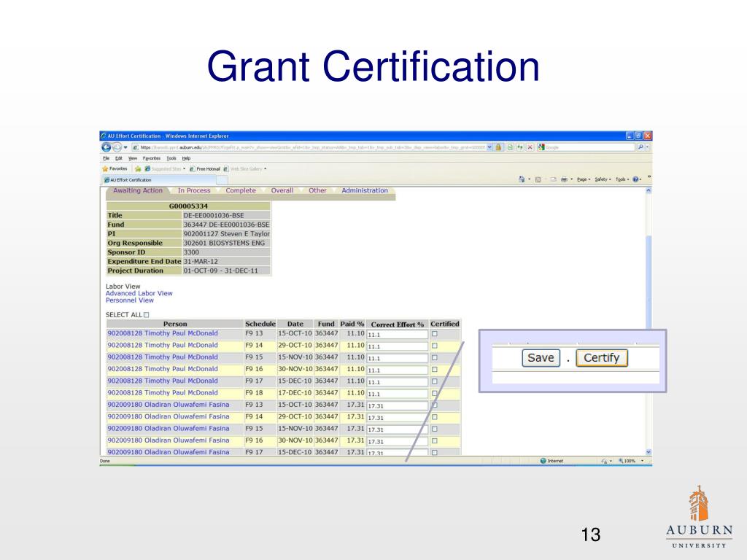
Task: Switch to the Other tab
Action: (317, 190)
